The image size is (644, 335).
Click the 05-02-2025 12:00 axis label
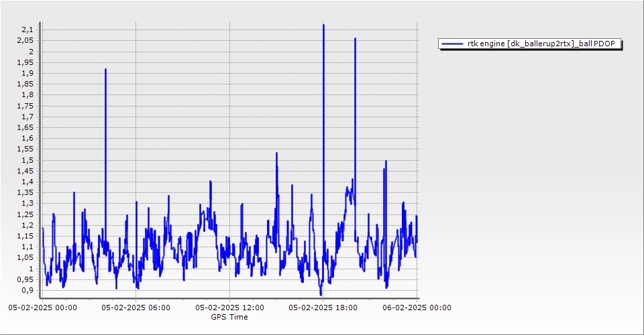click(229, 308)
